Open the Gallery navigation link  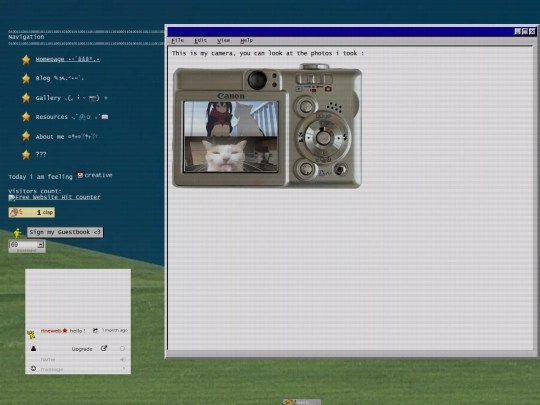71,98
